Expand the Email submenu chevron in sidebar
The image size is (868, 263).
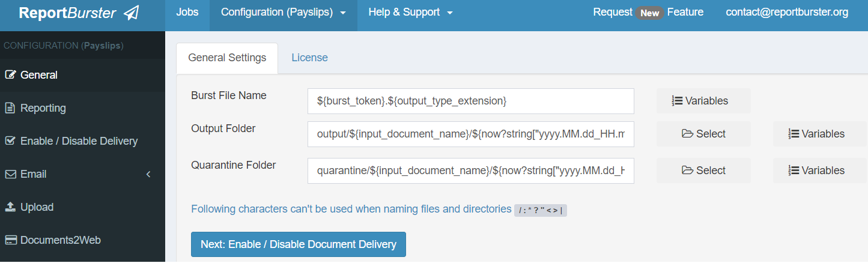148,174
